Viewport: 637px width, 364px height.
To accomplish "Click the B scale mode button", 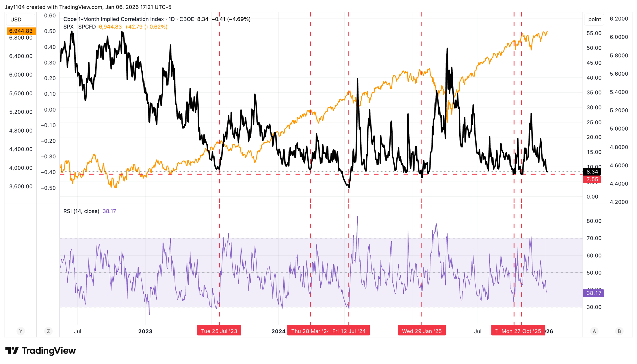I will (619, 331).
